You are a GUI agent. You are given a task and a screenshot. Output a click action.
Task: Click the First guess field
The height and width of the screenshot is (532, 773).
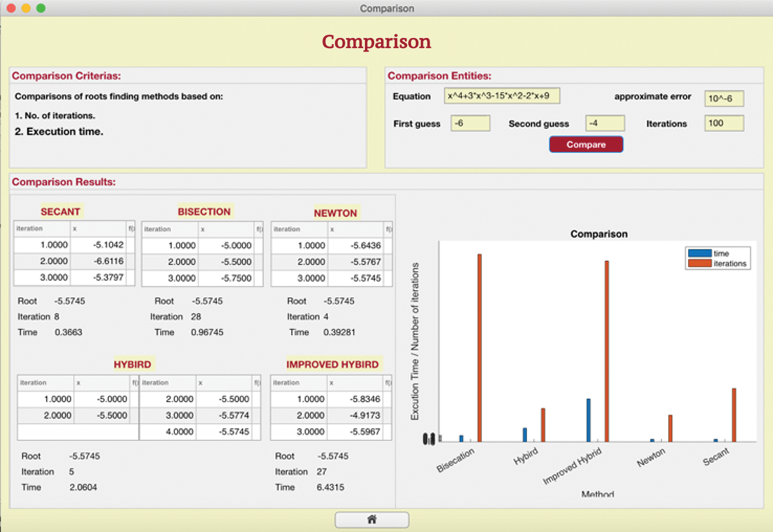(x=470, y=123)
